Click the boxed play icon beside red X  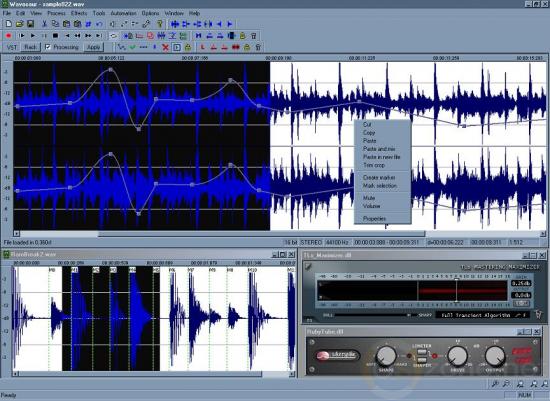click(177, 47)
